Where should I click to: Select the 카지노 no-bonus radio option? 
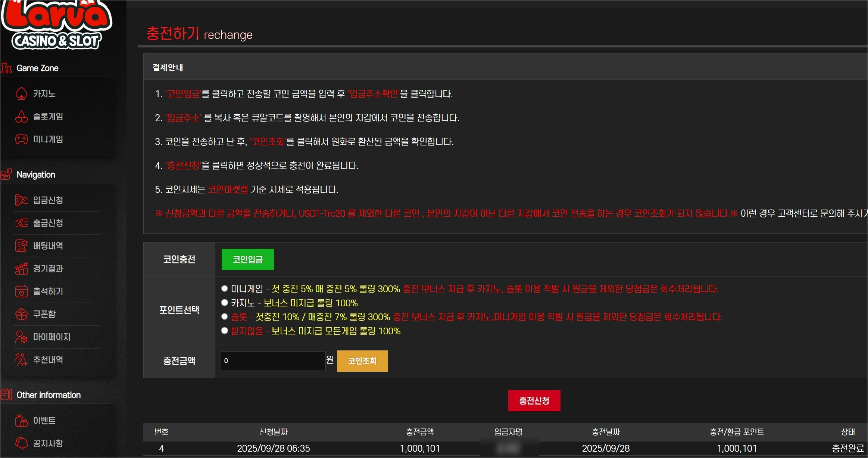(224, 303)
